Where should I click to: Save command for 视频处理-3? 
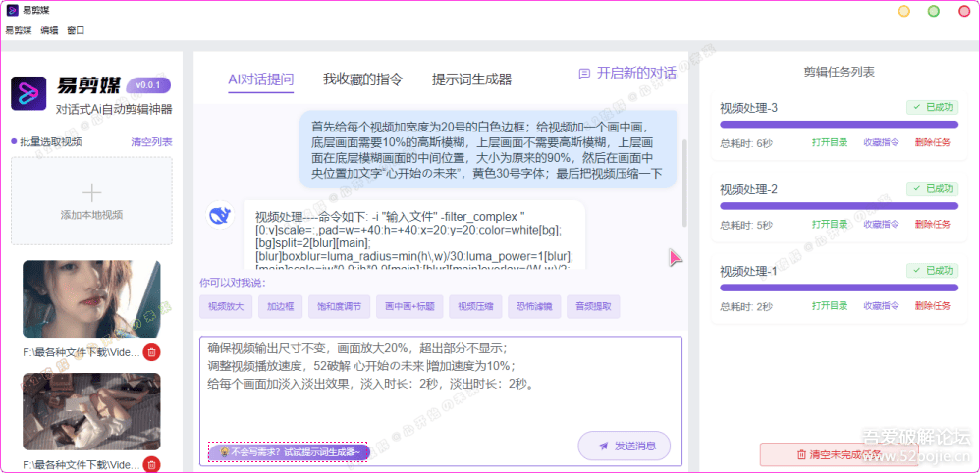tap(881, 142)
